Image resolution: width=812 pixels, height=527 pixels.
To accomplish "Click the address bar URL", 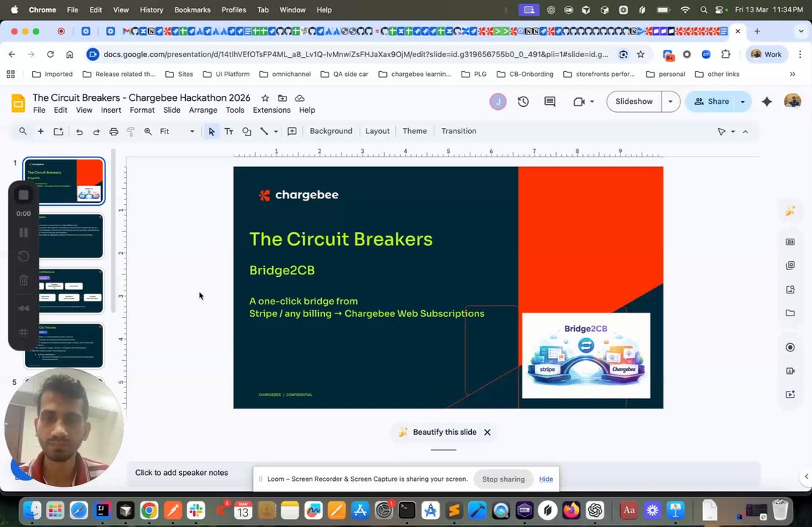I will pyautogui.click(x=356, y=54).
